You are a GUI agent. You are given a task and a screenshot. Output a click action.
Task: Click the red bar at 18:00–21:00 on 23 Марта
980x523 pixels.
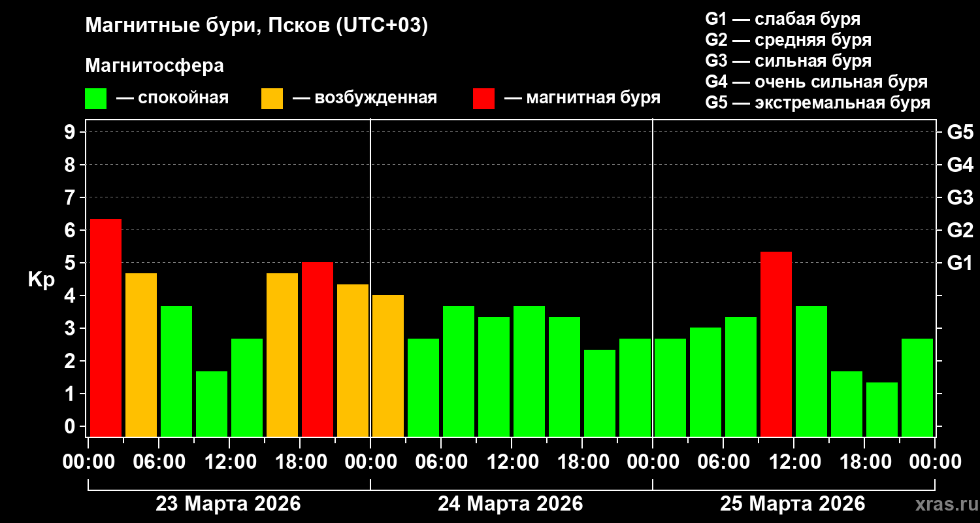(318, 349)
